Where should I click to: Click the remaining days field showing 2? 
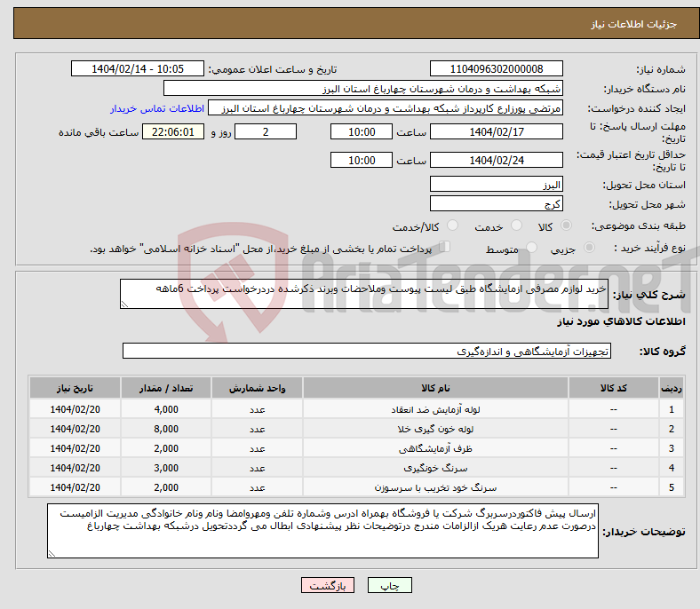266,131
